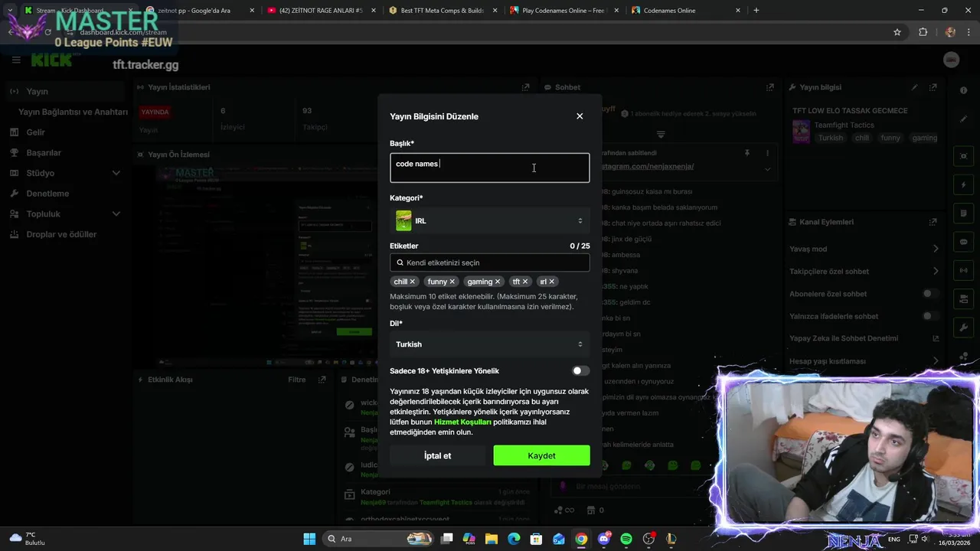The height and width of the screenshot is (551, 980).
Task: Click the wrench icon in right rail
Action: click(963, 328)
